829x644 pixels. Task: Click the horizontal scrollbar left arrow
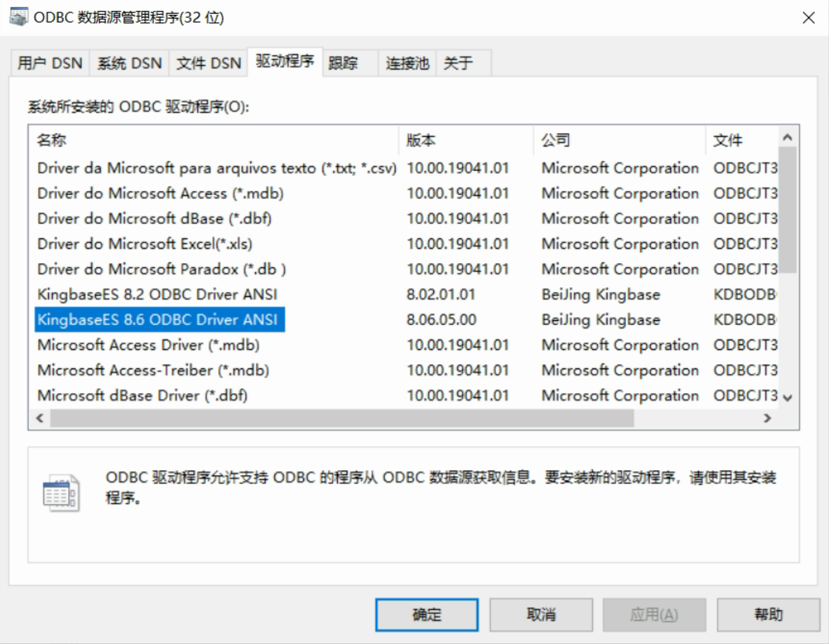(40, 418)
